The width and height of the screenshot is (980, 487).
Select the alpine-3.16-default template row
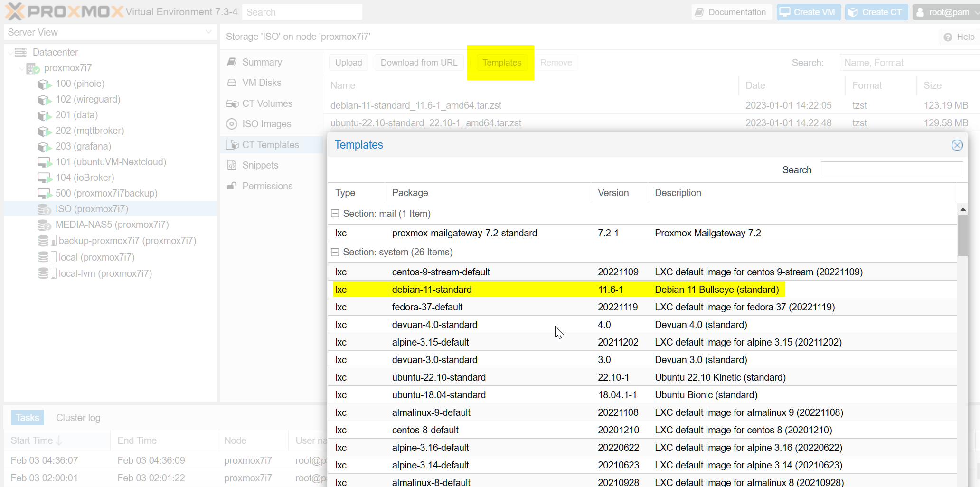(642, 448)
